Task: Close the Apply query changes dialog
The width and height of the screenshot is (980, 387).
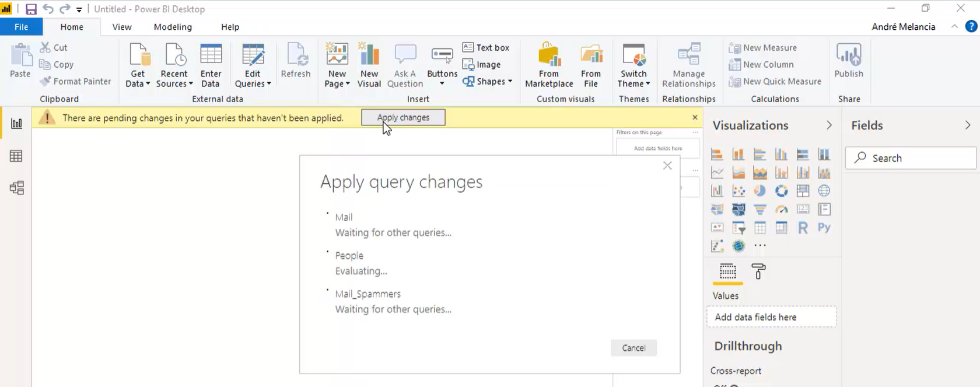Action: 667,166
